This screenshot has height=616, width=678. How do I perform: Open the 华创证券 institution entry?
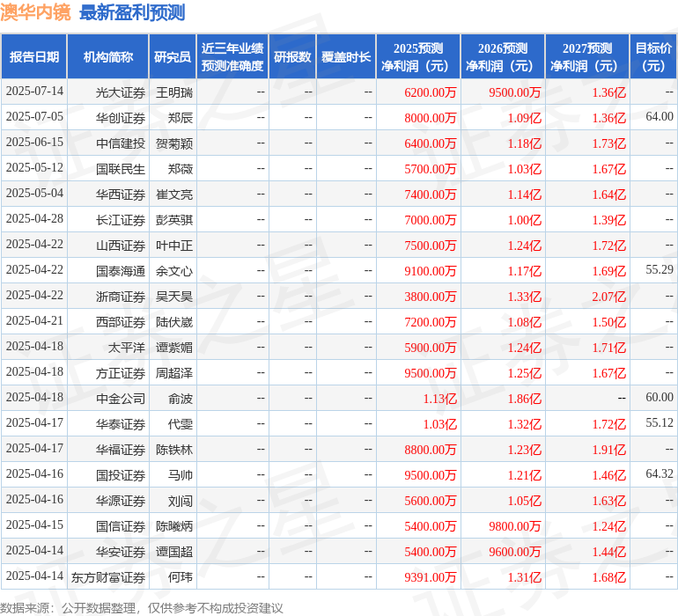click(x=121, y=118)
